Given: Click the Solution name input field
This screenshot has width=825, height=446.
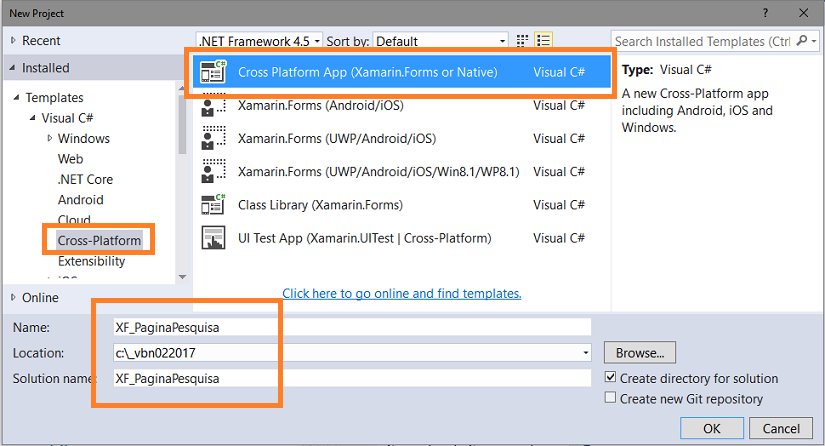Looking at the screenshot, I should point(352,378).
